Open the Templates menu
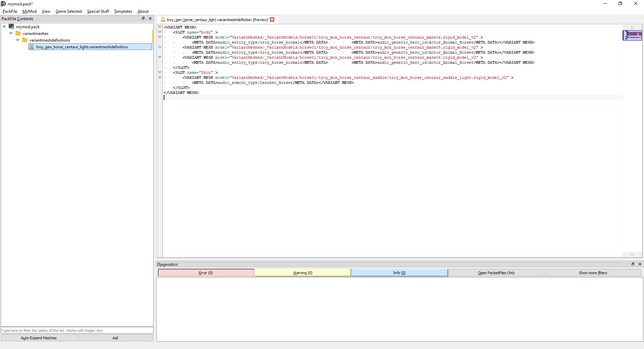Image resolution: width=644 pixels, height=349 pixels. 123,11
